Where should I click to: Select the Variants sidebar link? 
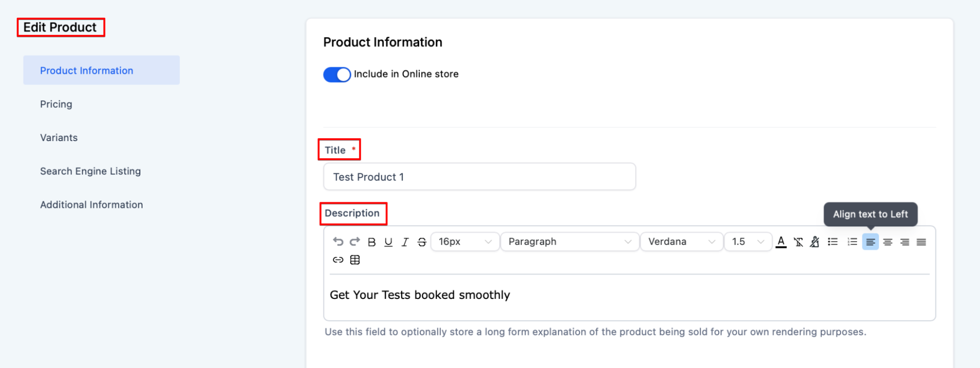click(59, 138)
